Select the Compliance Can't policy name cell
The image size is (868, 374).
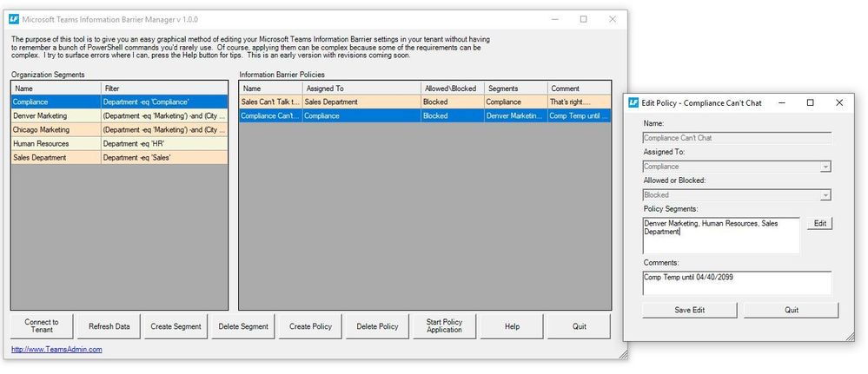tap(271, 115)
